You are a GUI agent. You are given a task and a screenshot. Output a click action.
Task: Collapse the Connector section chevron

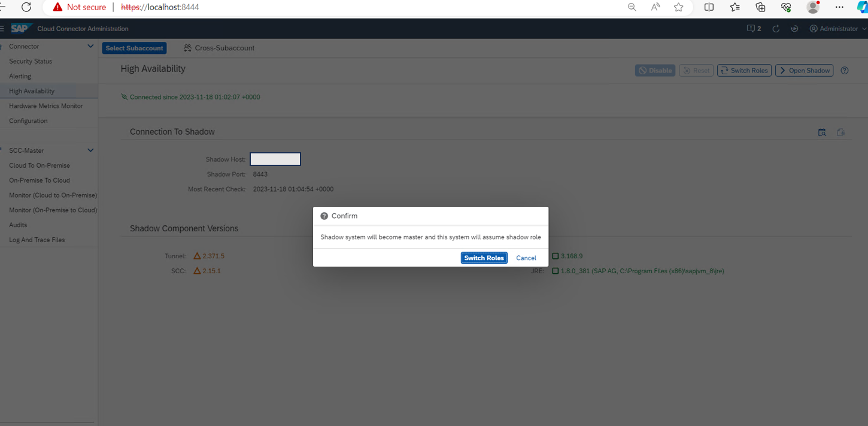(90, 46)
